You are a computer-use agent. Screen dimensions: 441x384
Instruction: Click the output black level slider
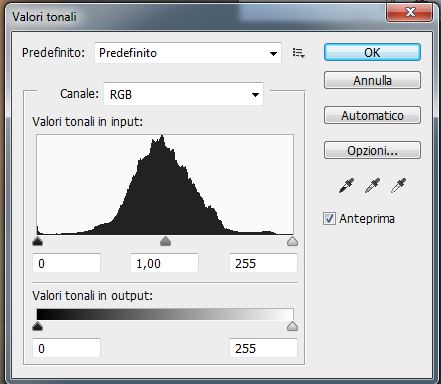[38, 326]
